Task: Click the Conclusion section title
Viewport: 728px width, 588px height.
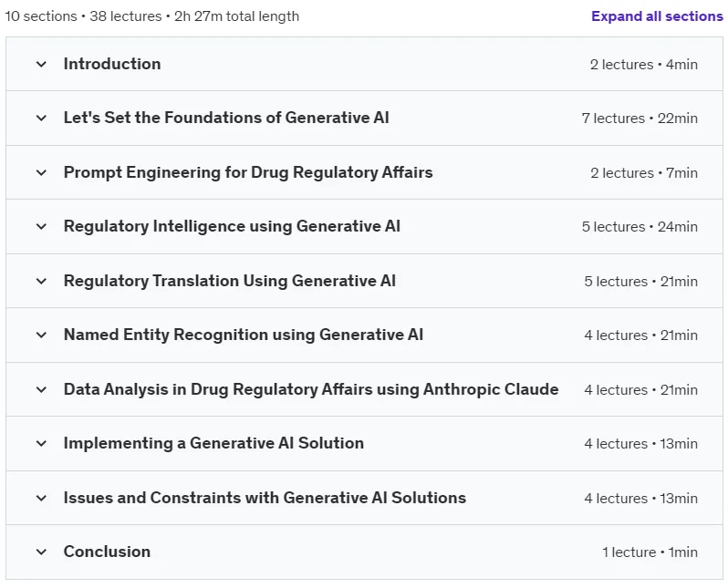Action: (107, 552)
